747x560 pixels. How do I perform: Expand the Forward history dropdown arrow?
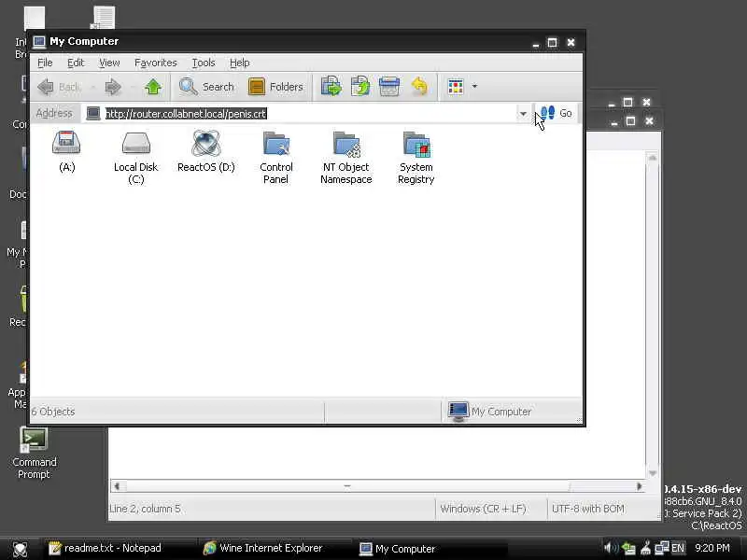point(133,87)
